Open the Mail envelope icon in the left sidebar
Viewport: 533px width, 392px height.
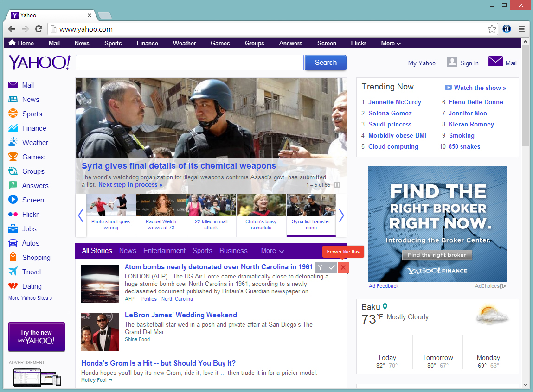(x=13, y=85)
